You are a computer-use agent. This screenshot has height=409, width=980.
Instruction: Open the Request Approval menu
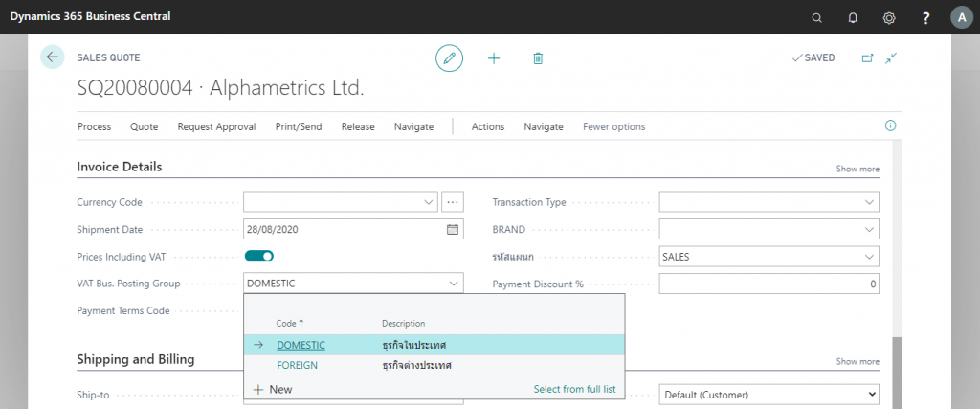(216, 126)
